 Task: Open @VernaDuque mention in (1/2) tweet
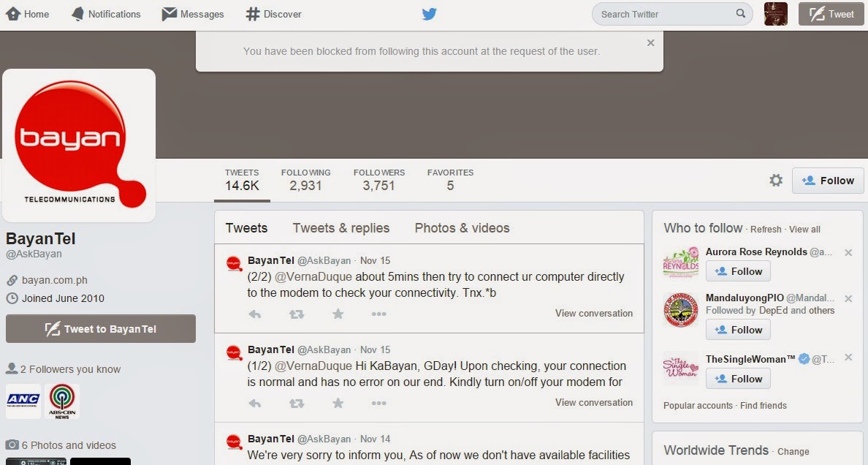313,366
